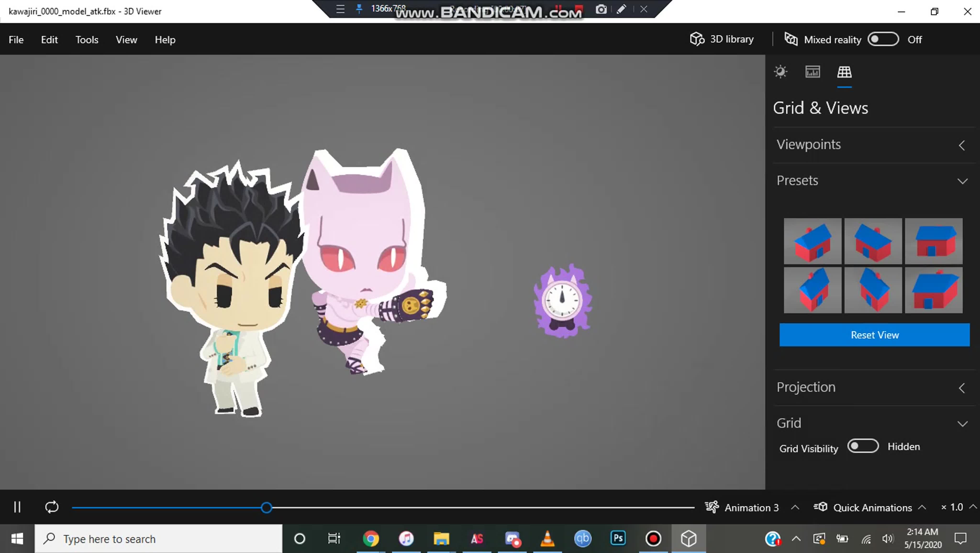Open the Wi-Fi network tray icon
Image resolution: width=980 pixels, height=553 pixels.
[866, 539]
